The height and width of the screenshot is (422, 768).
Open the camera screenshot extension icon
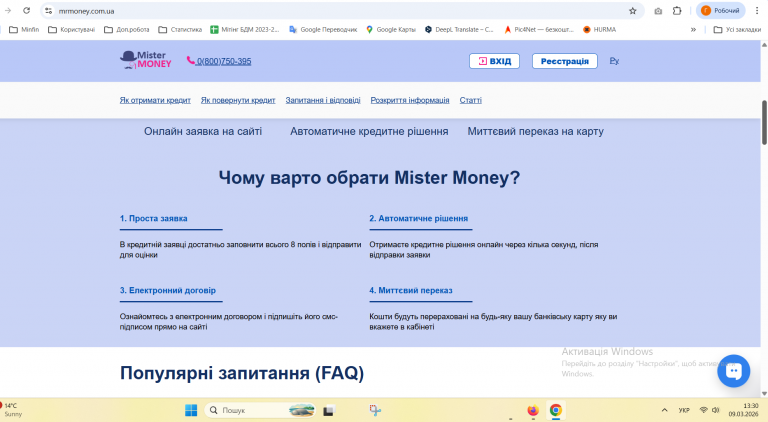click(658, 11)
